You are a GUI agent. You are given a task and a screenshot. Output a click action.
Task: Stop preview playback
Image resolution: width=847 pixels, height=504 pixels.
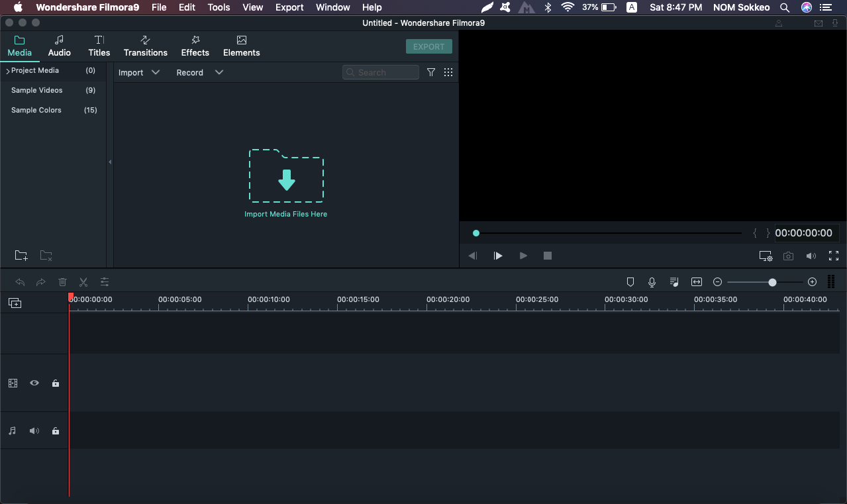coord(548,256)
